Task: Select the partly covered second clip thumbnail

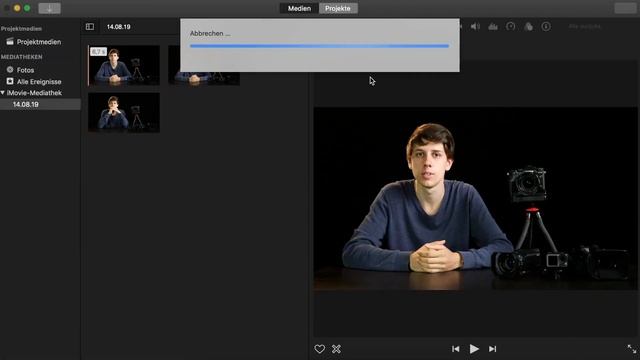Action: coord(204,78)
